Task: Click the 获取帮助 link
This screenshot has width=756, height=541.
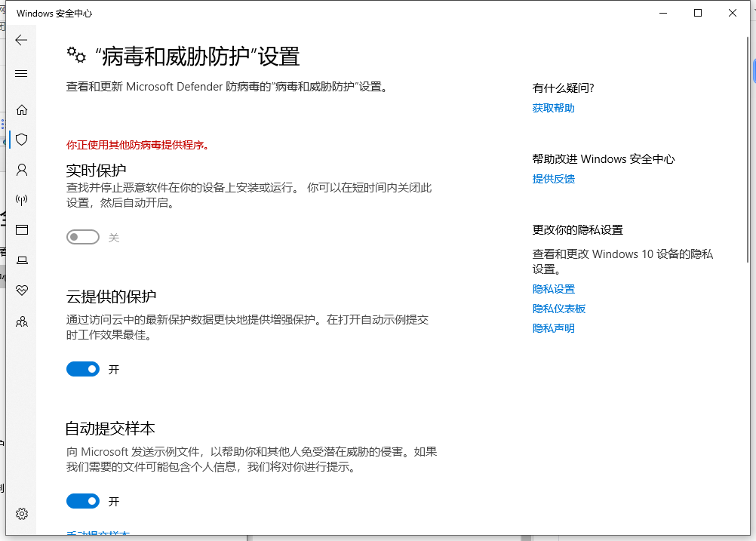Action: [553, 108]
